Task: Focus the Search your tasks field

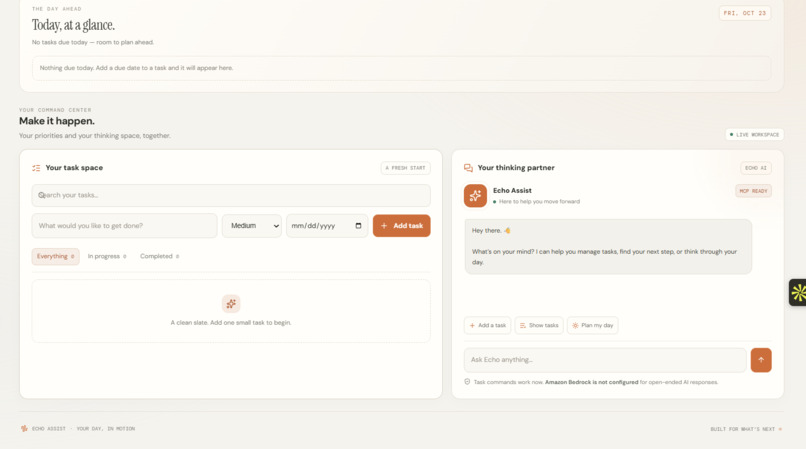Action: pyautogui.click(x=231, y=195)
